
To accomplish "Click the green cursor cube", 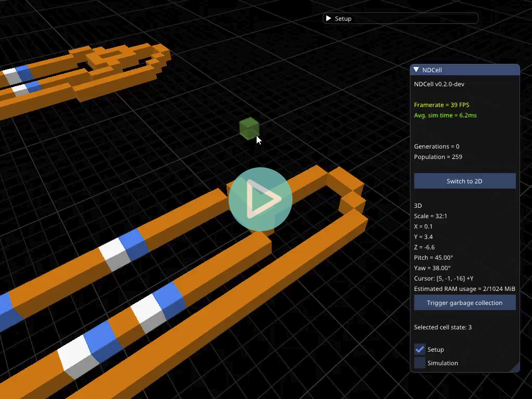I will [x=249, y=128].
